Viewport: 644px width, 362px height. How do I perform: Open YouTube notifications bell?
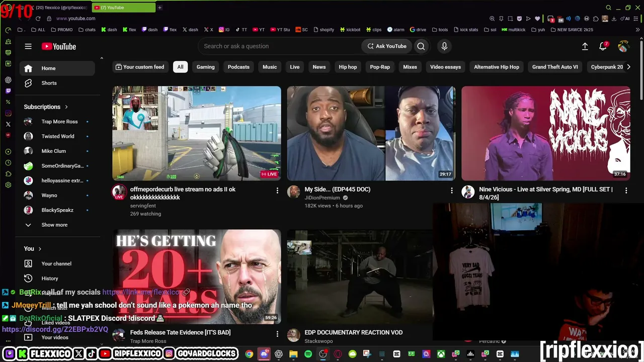click(603, 46)
